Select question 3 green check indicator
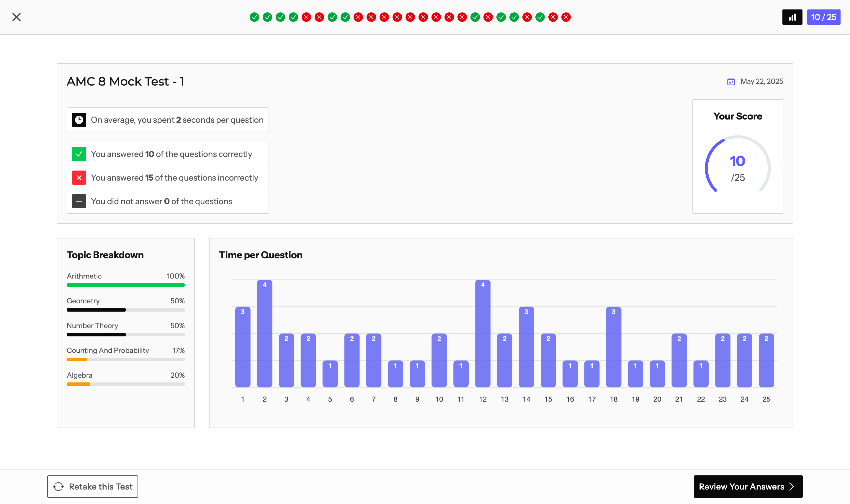This screenshot has height=504, width=850. 280,17
